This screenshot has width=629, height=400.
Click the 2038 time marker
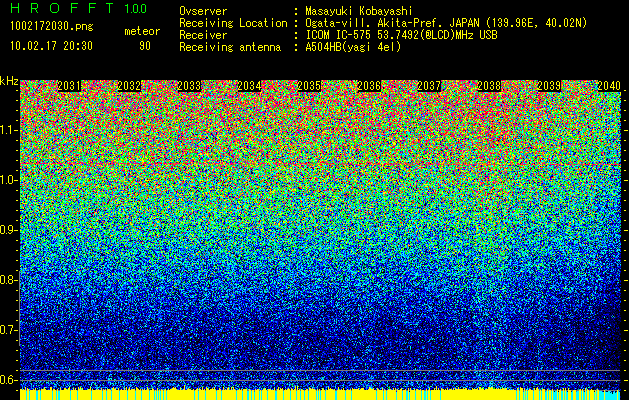[489, 86]
